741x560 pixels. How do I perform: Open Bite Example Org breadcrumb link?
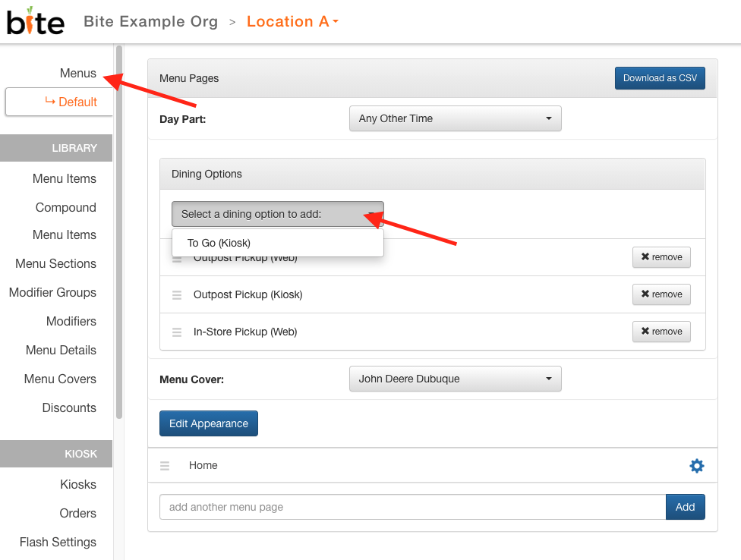(151, 22)
